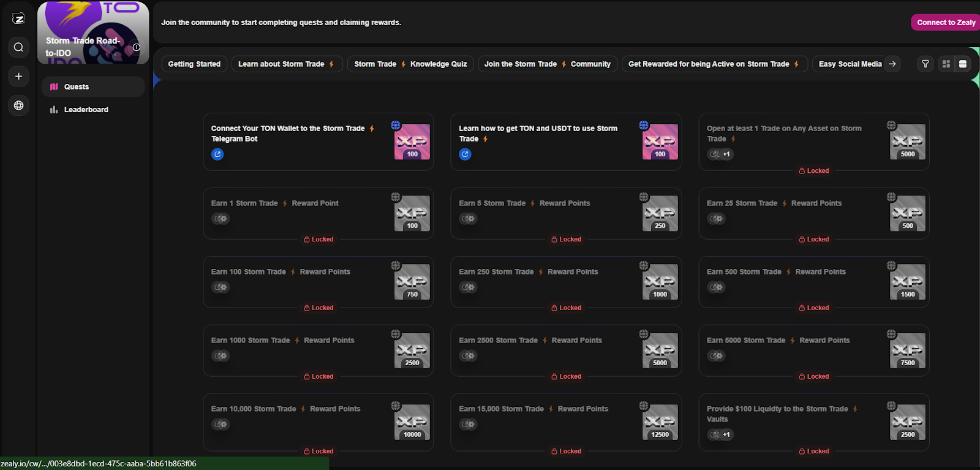The height and width of the screenshot is (470, 980).
Task: Open Earn 15,000 Storm Trade Reward Points quest
Action: [533, 409]
